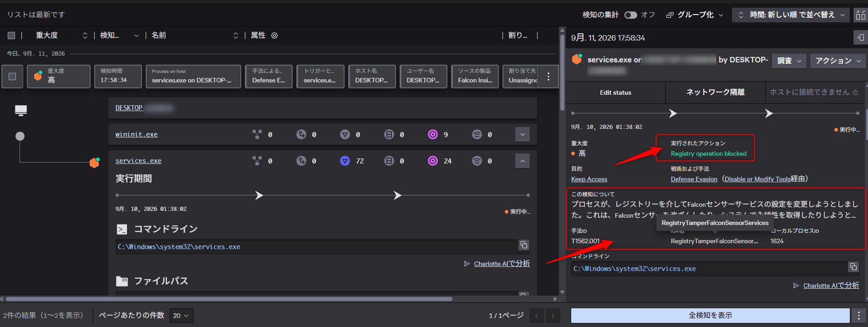The height and width of the screenshot is (327, 868).
Task: Open the グループ化 dropdown
Action: 695,15
